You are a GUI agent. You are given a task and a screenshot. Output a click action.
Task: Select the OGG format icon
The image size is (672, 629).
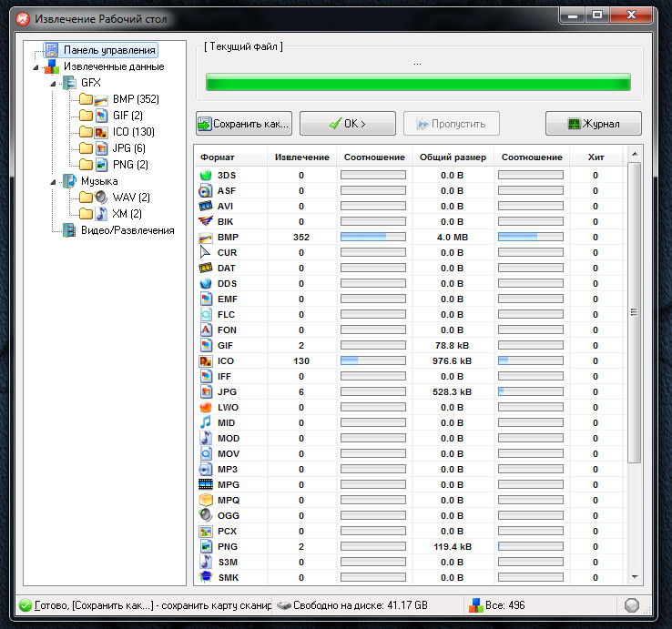pos(206,515)
